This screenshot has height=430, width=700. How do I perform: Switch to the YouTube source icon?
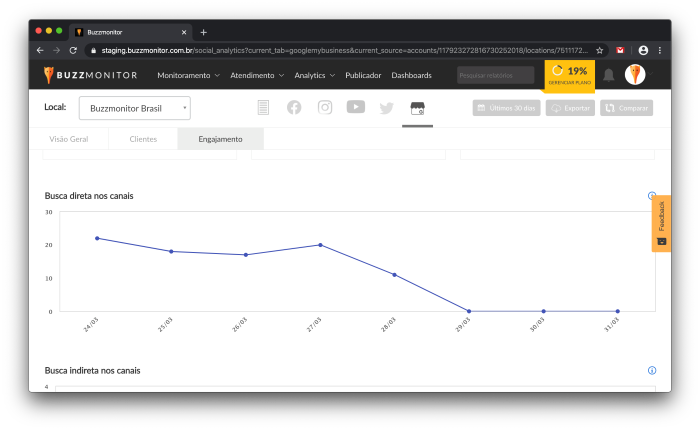point(356,108)
